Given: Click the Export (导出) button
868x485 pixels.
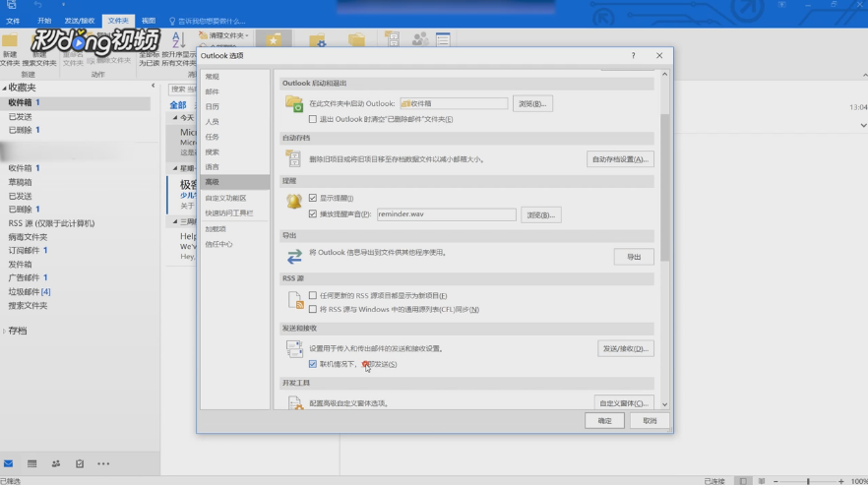Looking at the screenshot, I should click(634, 257).
